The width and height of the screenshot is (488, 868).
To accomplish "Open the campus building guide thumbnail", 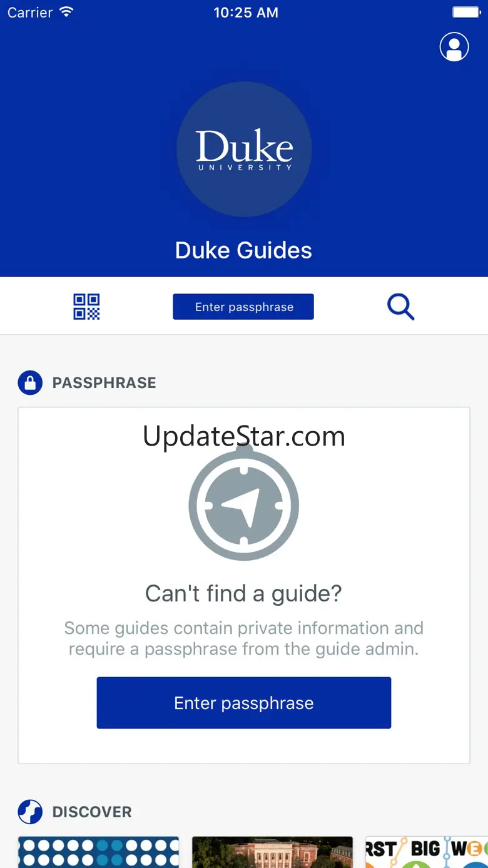I will (x=272, y=852).
